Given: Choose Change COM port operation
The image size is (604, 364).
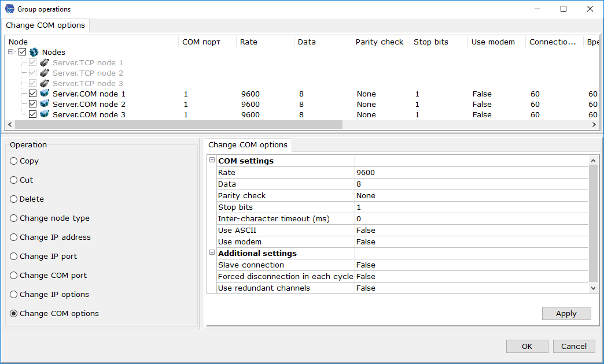Looking at the screenshot, I should 14,275.
